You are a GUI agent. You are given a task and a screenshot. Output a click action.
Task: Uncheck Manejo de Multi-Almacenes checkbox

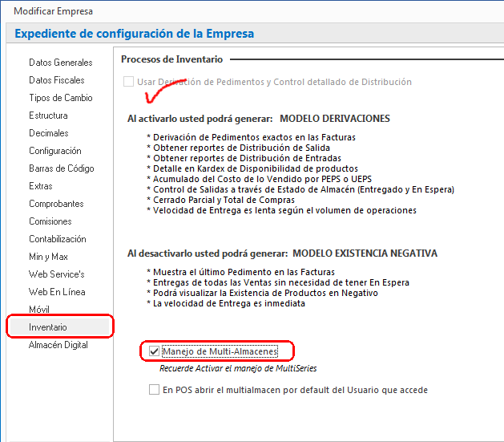coord(155,351)
